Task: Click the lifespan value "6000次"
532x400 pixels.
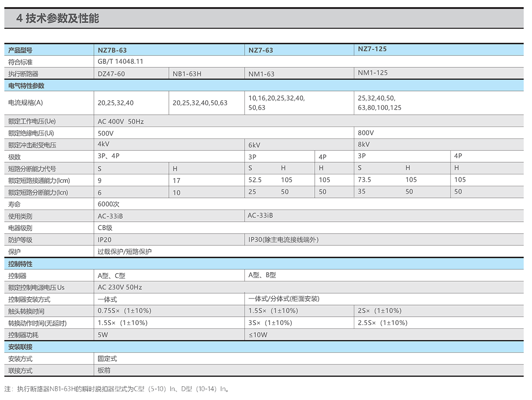Action: tap(109, 204)
